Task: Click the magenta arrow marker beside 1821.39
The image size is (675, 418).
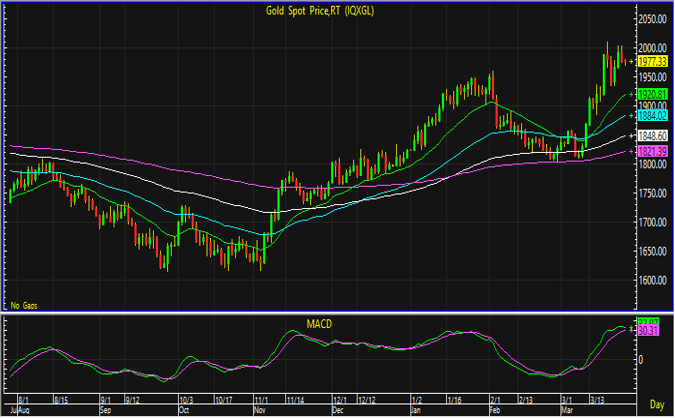Action: tap(631, 151)
